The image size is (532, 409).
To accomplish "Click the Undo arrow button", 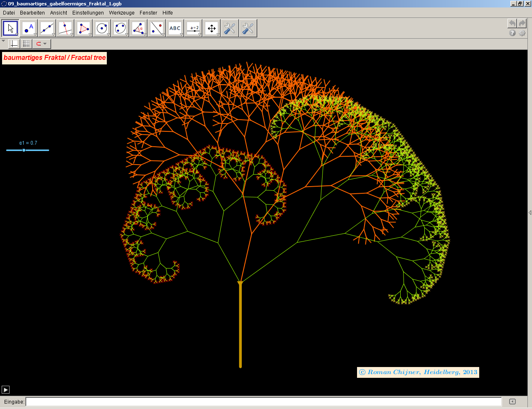I will [512, 23].
